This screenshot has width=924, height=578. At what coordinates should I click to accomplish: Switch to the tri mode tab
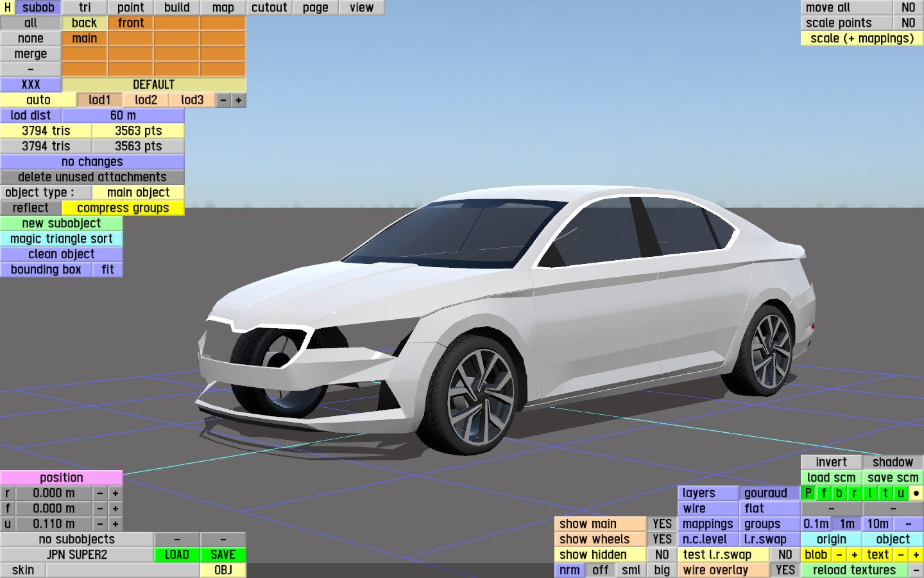[x=85, y=8]
